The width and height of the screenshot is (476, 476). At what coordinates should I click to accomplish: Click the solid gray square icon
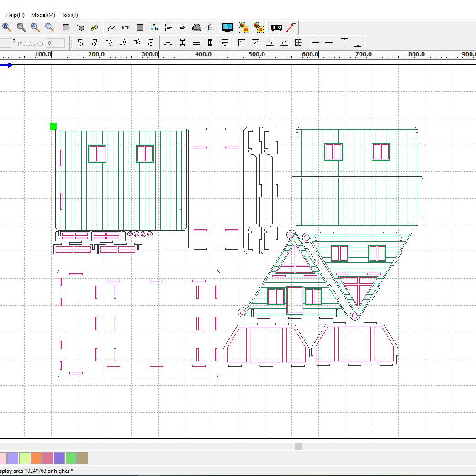coord(140,27)
